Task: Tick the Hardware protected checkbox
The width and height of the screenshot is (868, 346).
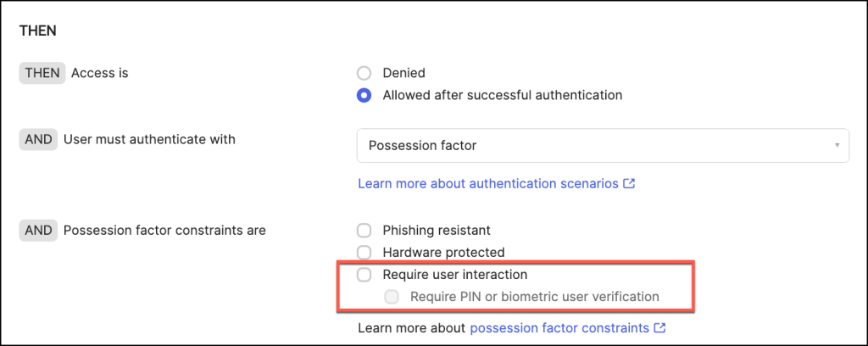Action: (x=364, y=252)
